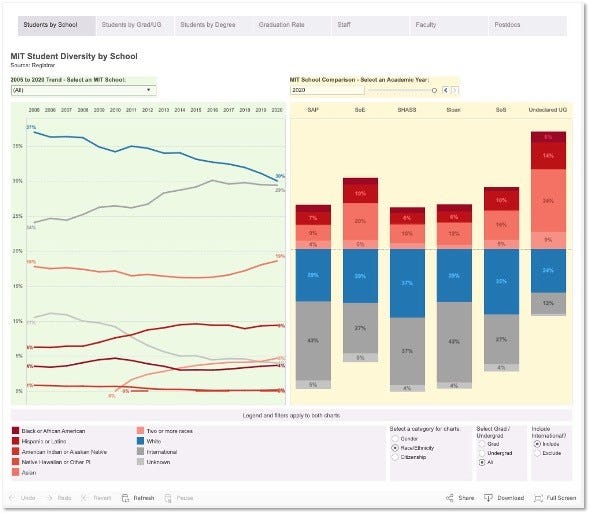Click the Undo arrow icon
This screenshot has height=515, width=591.
[12, 498]
